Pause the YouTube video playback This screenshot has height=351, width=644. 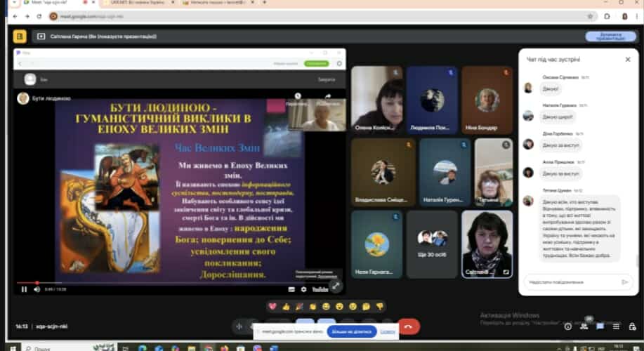click(x=24, y=289)
